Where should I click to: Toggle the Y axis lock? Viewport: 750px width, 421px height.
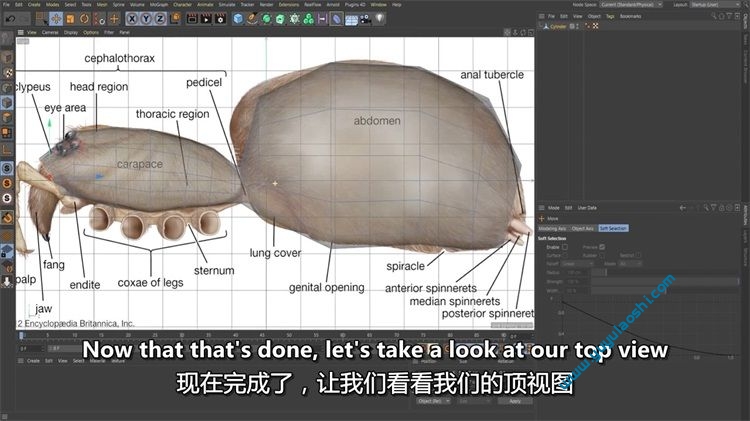point(146,19)
